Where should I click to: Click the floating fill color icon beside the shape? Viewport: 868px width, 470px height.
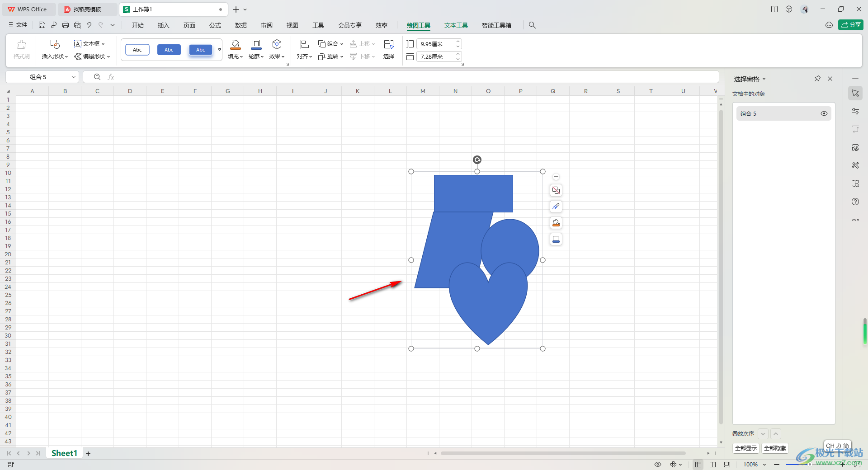(x=556, y=223)
